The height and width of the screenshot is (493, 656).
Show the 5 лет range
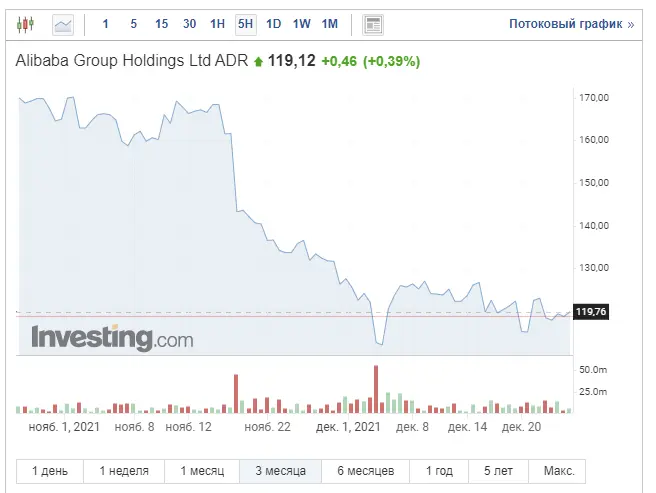coord(498,471)
